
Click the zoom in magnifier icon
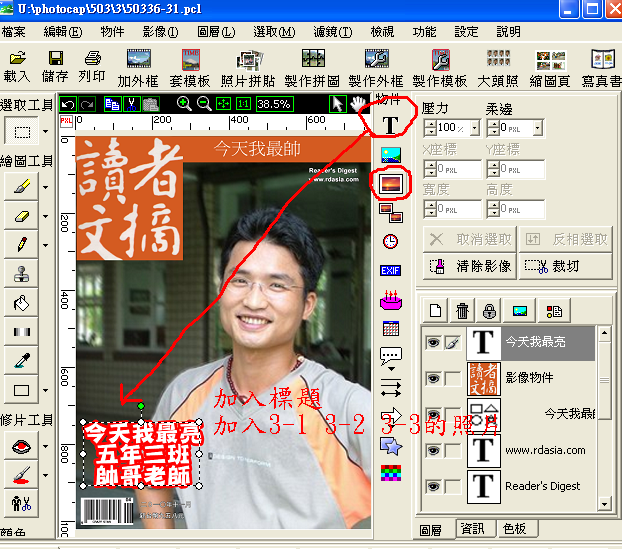[183, 103]
